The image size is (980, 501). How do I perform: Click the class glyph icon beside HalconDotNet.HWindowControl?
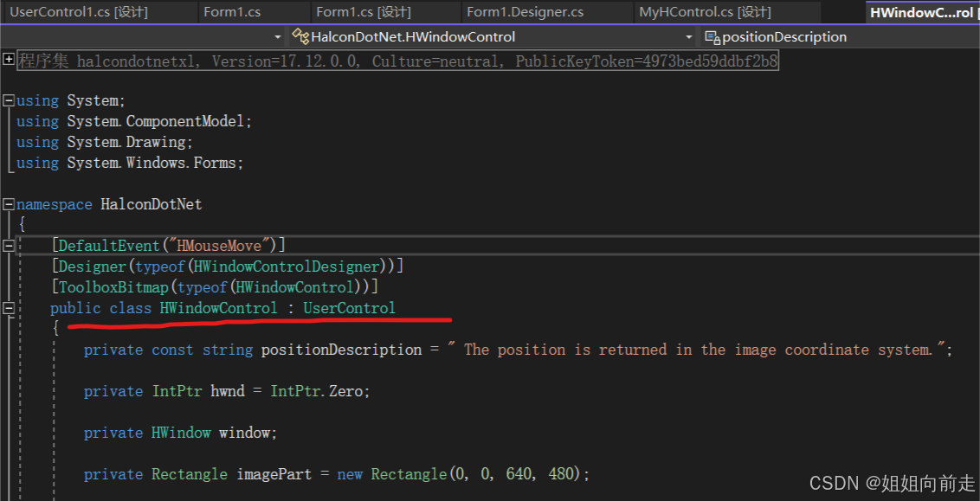[300, 36]
